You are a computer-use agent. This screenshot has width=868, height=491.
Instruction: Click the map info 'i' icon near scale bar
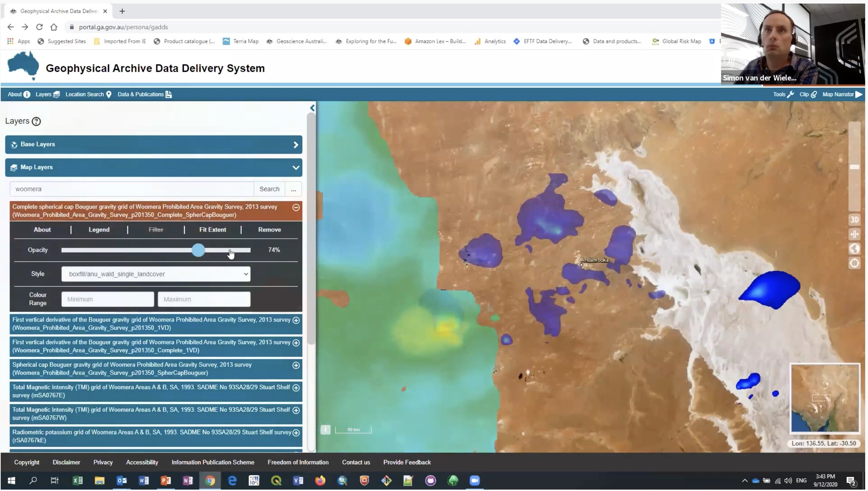pyautogui.click(x=325, y=429)
